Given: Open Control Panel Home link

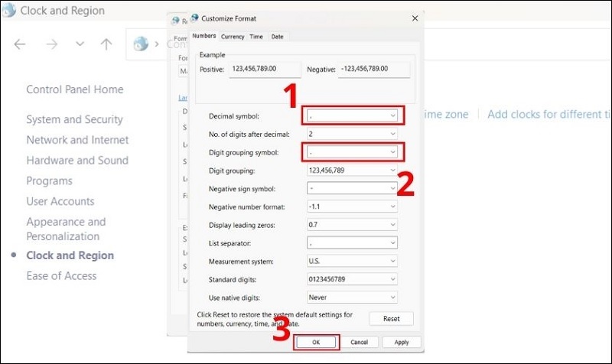Looking at the screenshot, I should coord(74,89).
